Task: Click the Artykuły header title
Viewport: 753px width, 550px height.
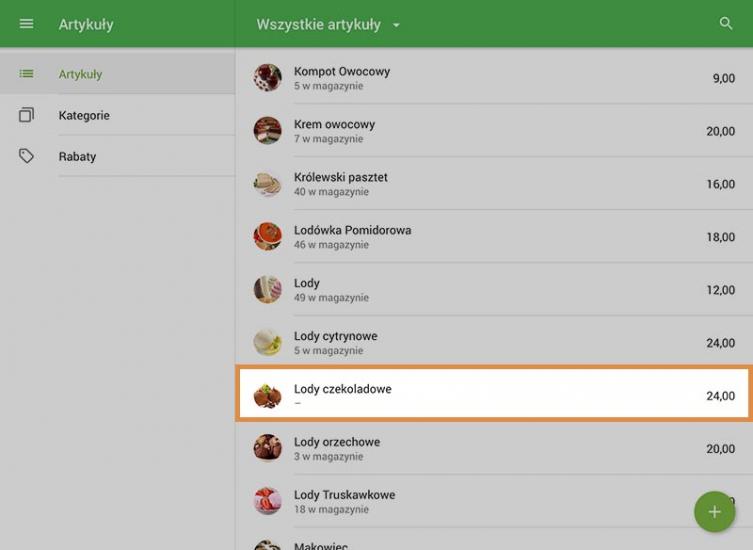Action: (86, 24)
